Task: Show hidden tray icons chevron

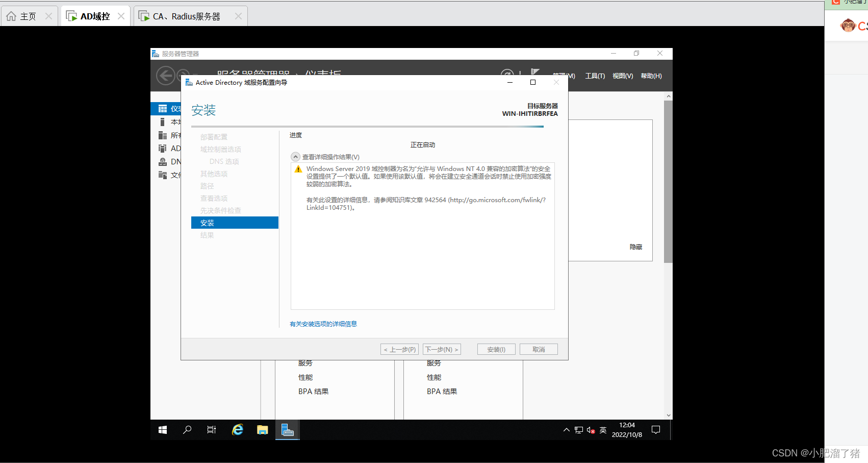Action: pyautogui.click(x=567, y=430)
